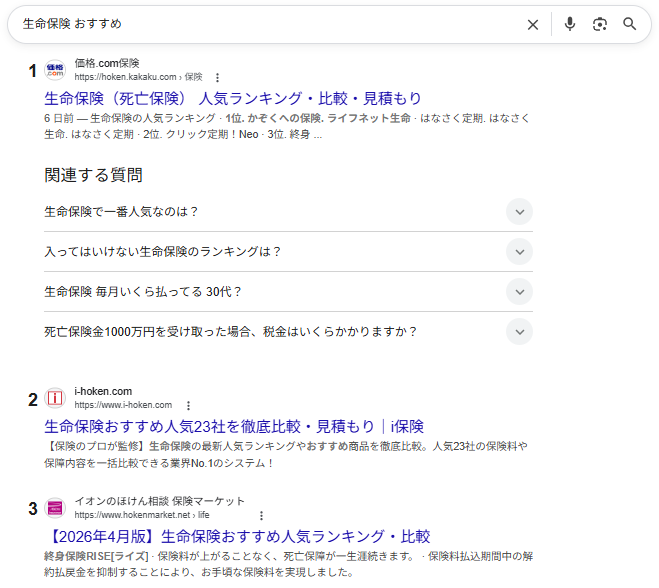Click the イオンのほけん相談 保険マーケット site name
This screenshot has height=588, width=659.
click(159, 501)
